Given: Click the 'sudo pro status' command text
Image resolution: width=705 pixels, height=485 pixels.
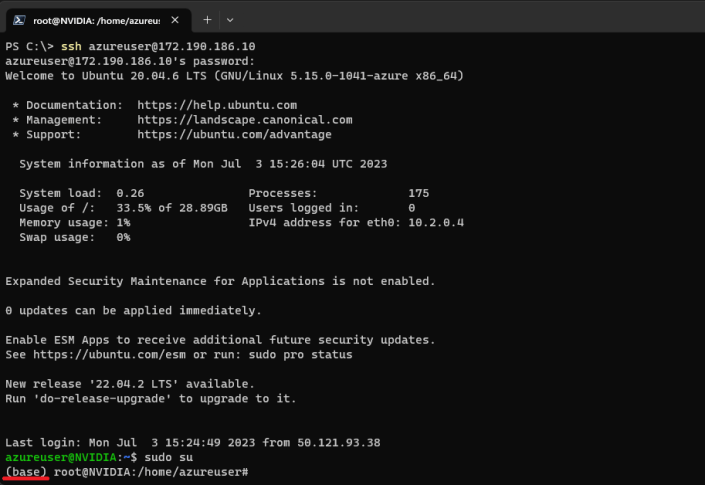Looking at the screenshot, I should pyautogui.click(x=300, y=355).
